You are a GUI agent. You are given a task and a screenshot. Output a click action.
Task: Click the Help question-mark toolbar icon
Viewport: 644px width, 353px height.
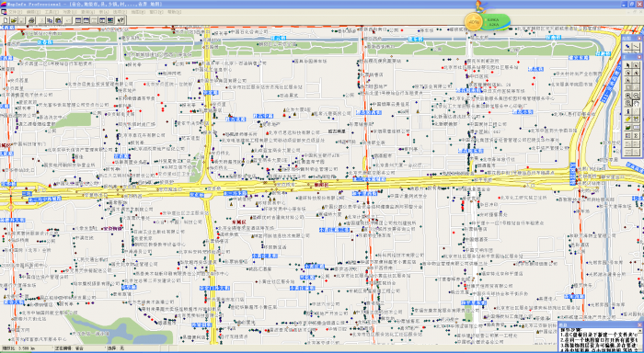(x=121, y=20)
